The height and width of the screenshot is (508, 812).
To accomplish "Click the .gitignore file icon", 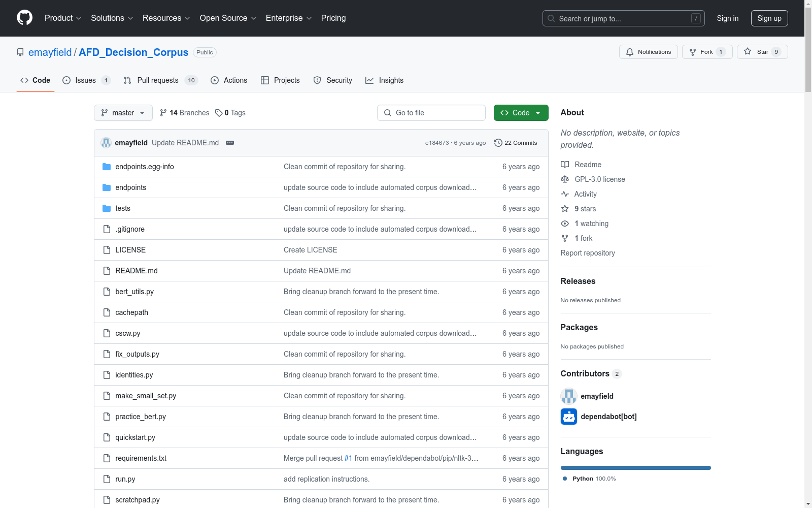I will [107, 229].
